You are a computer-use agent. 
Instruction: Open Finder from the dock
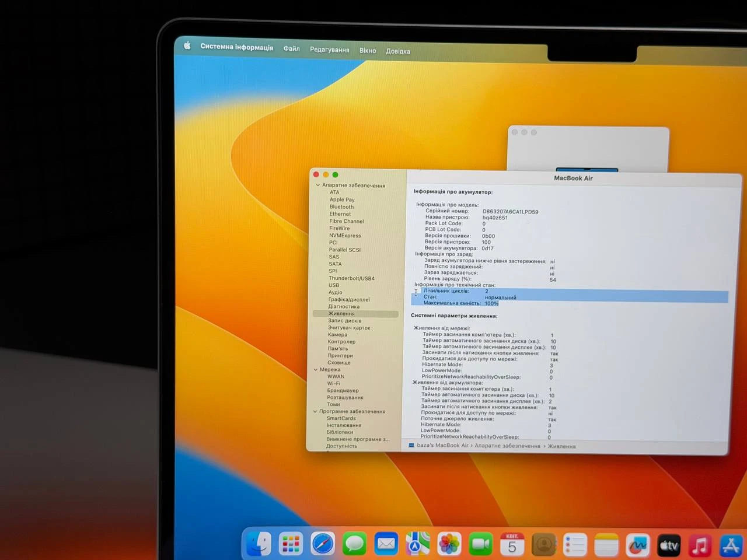pos(259,544)
